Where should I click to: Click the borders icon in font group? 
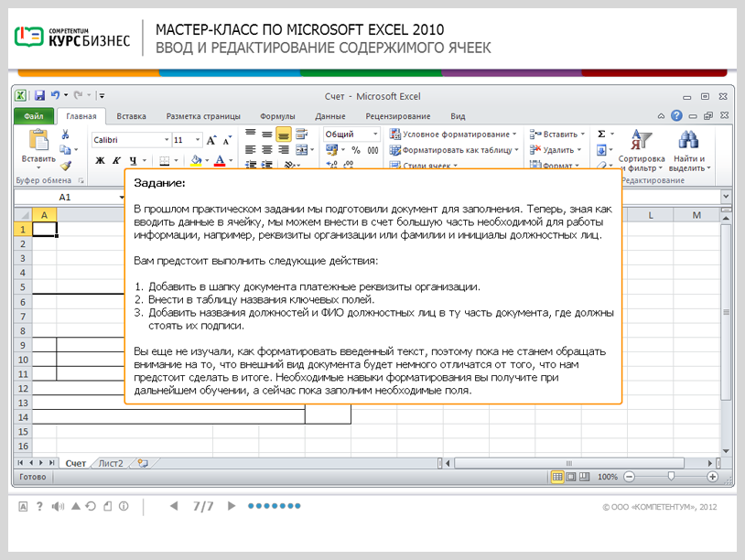165,160
